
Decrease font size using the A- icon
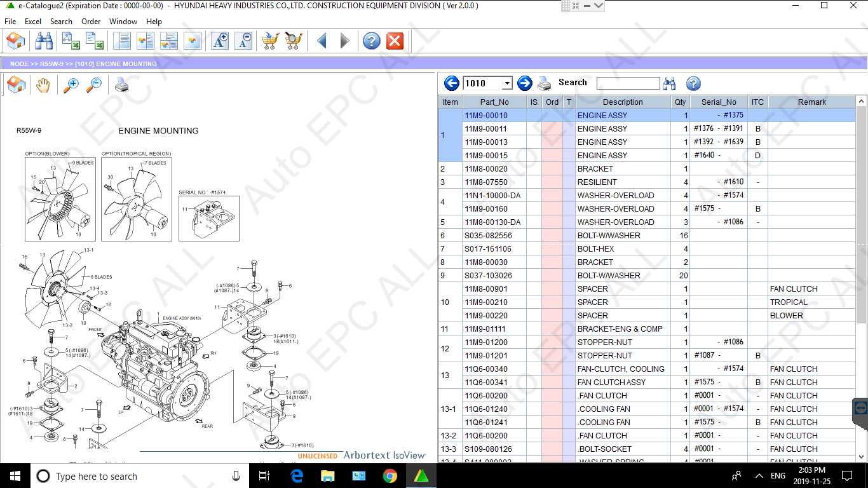[x=244, y=40]
